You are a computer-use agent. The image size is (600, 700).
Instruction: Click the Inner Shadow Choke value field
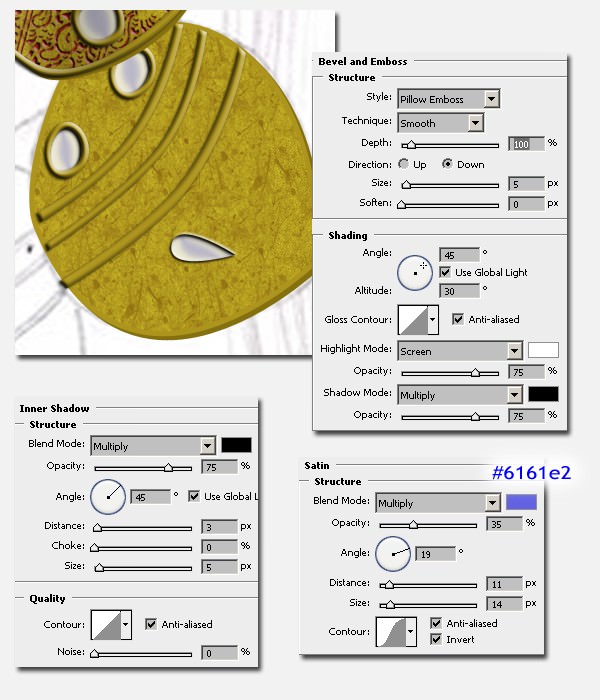(x=219, y=547)
